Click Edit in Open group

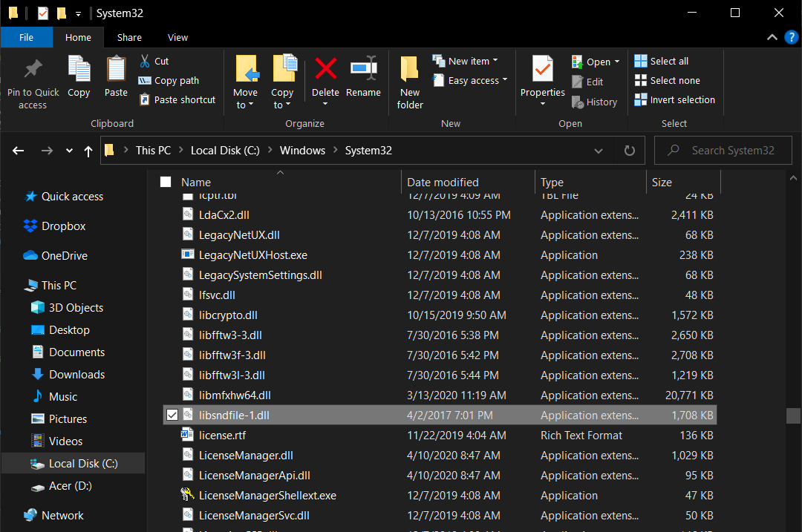coord(587,82)
